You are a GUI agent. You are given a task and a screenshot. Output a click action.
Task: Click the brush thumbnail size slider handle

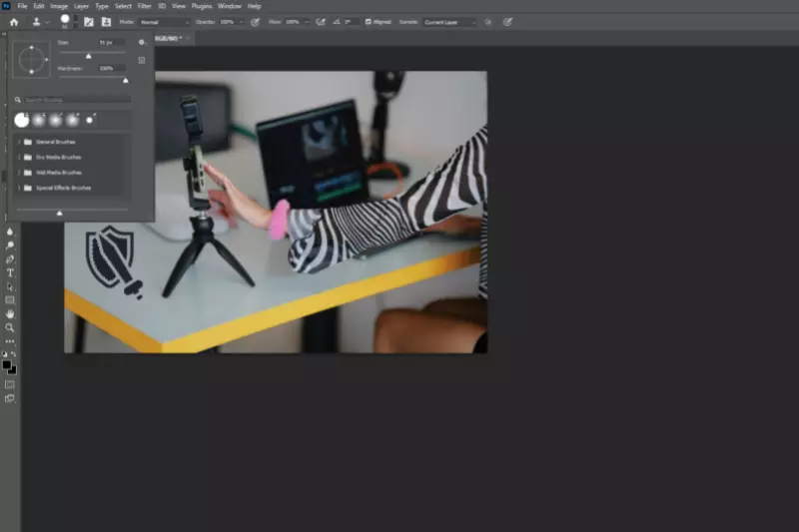click(60, 213)
